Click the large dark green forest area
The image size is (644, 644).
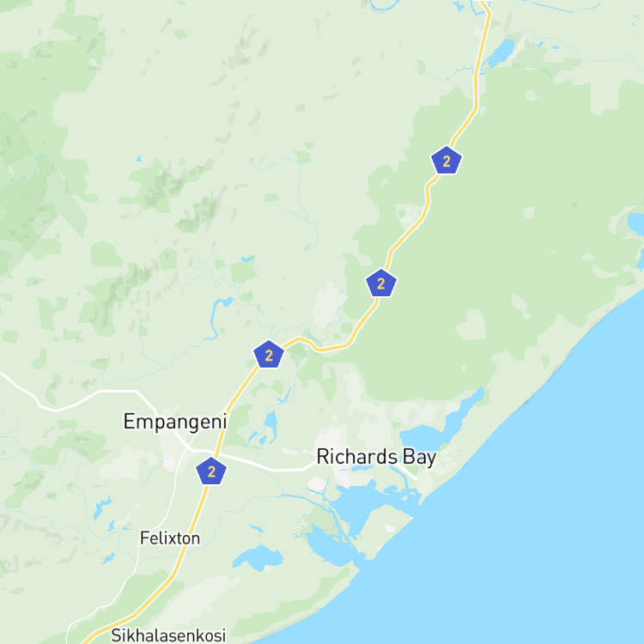click(493, 246)
